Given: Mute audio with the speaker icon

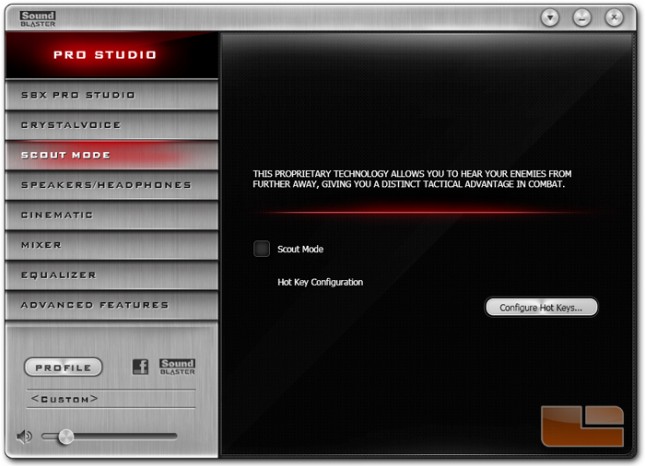Looking at the screenshot, I should point(24,436).
